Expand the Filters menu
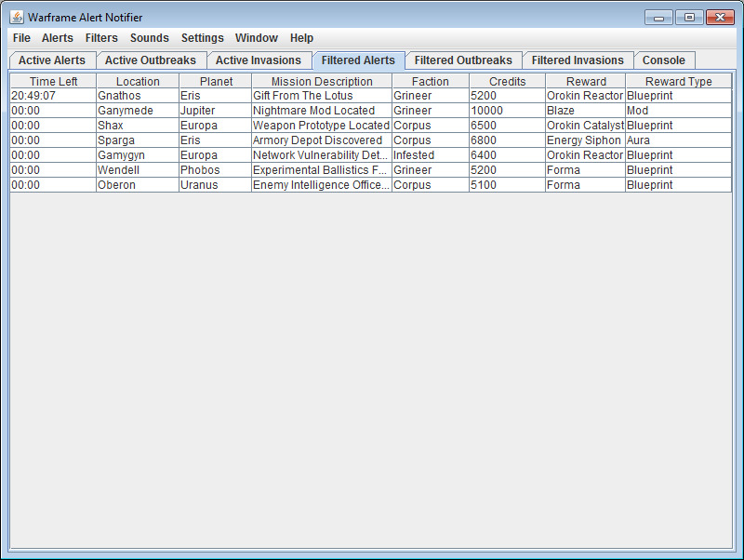 coord(101,38)
